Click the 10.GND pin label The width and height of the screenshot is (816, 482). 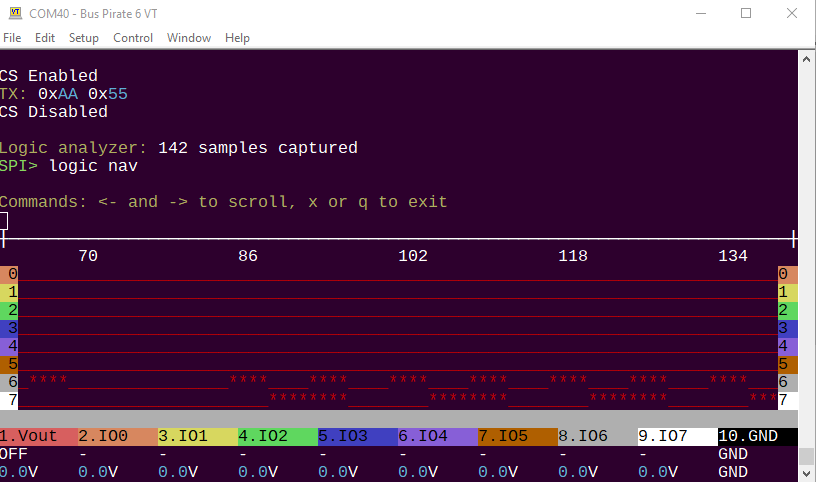tap(758, 436)
